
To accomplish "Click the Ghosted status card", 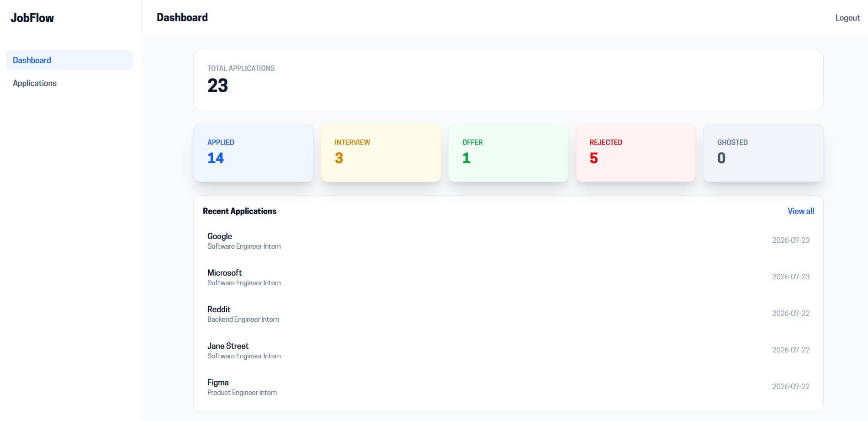I will coord(763,153).
